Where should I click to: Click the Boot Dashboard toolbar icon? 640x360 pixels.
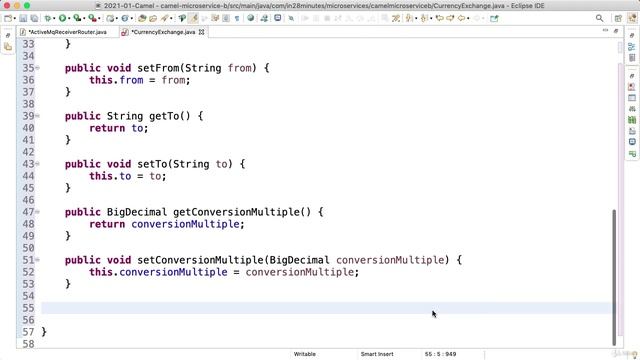click(x=264, y=18)
